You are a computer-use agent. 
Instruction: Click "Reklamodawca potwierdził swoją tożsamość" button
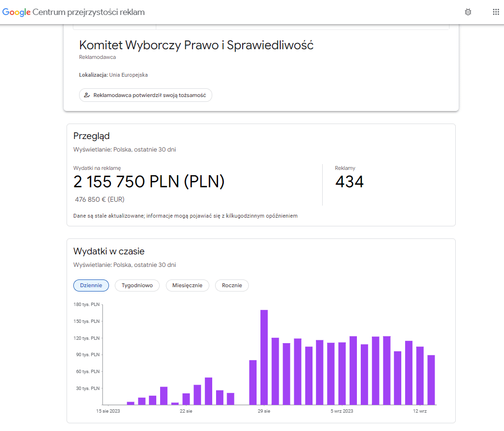pos(146,95)
